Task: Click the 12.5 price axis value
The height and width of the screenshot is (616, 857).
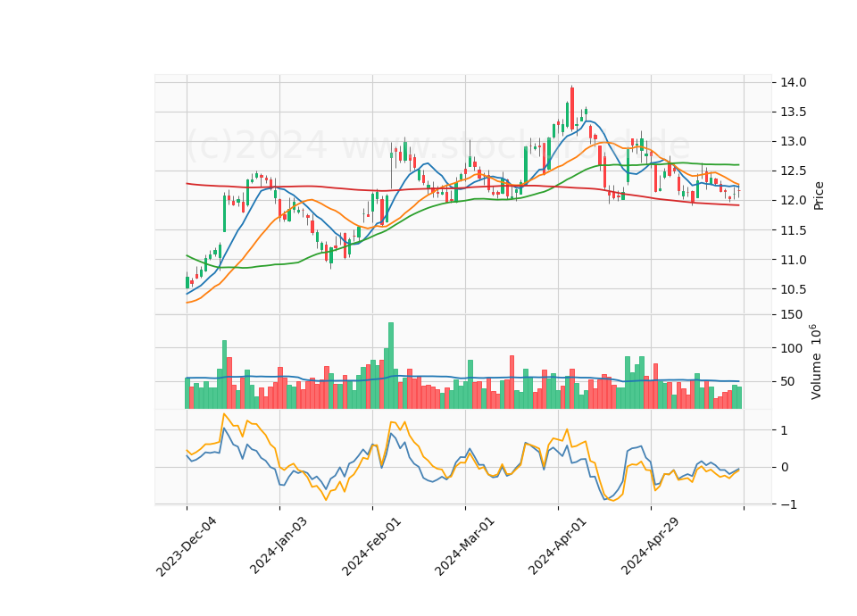Action: click(793, 171)
